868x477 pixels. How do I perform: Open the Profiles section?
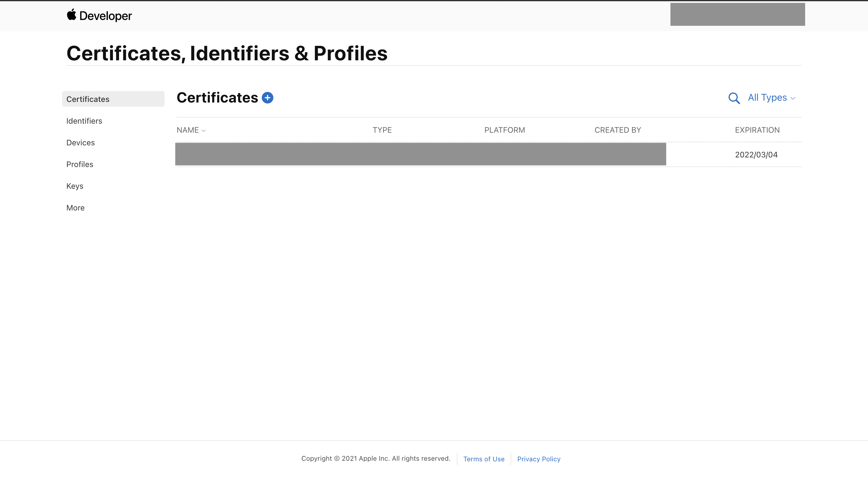click(x=80, y=164)
